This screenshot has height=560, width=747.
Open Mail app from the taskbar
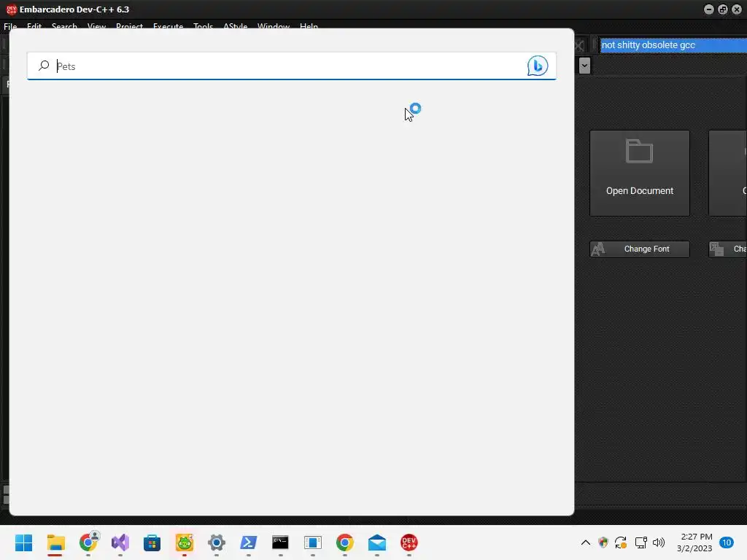pos(377,542)
